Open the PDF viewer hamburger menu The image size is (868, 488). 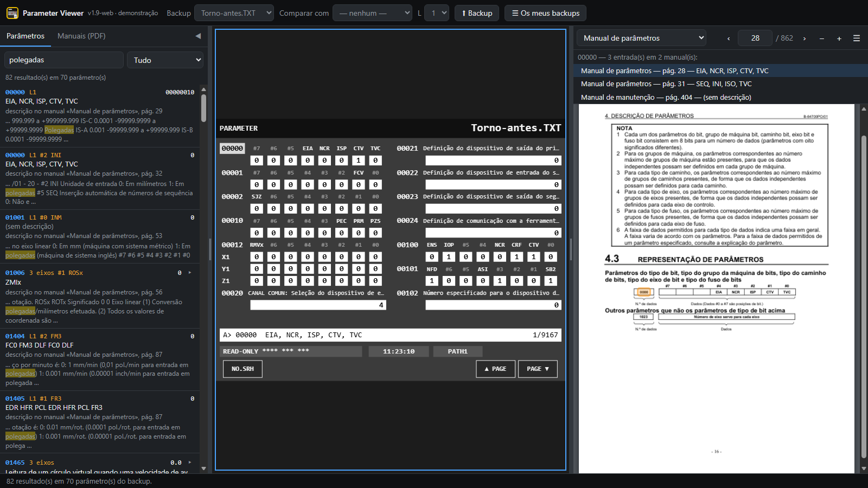pyautogui.click(x=857, y=38)
